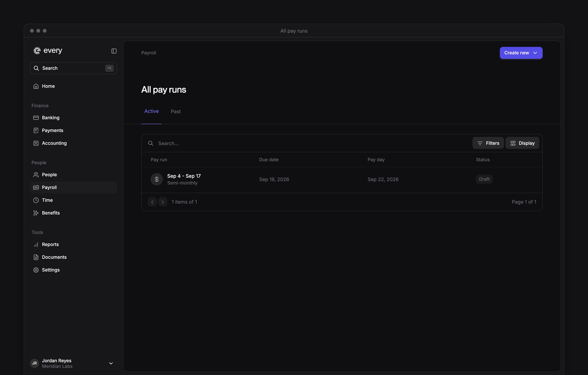
Task: Go to previous page of pay runs
Action: (x=152, y=202)
